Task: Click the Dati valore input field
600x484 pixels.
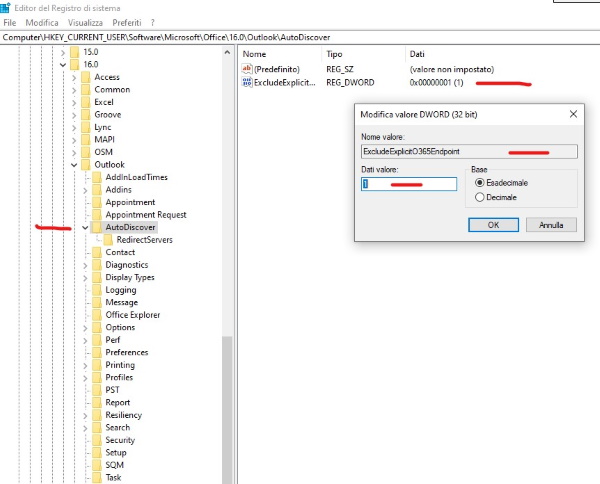Action: (x=409, y=184)
